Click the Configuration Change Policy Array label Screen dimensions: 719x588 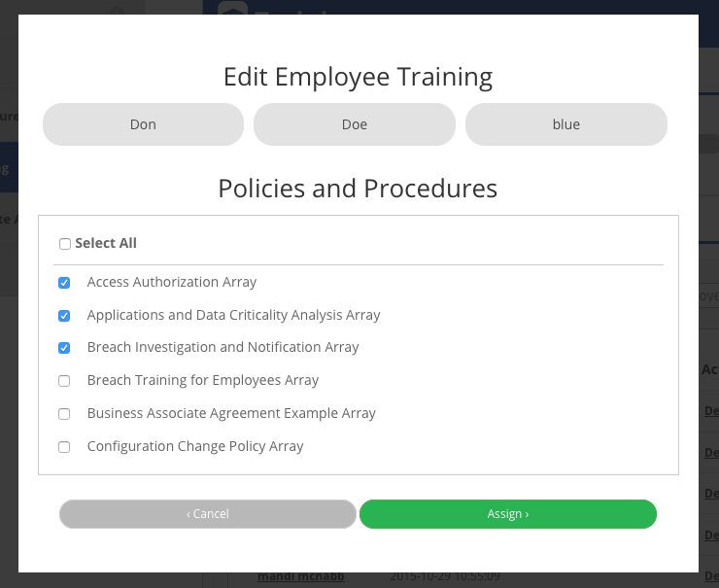tap(195, 446)
